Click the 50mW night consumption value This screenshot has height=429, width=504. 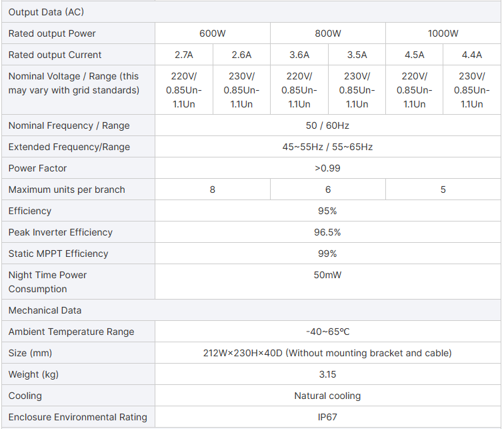[327, 275]
